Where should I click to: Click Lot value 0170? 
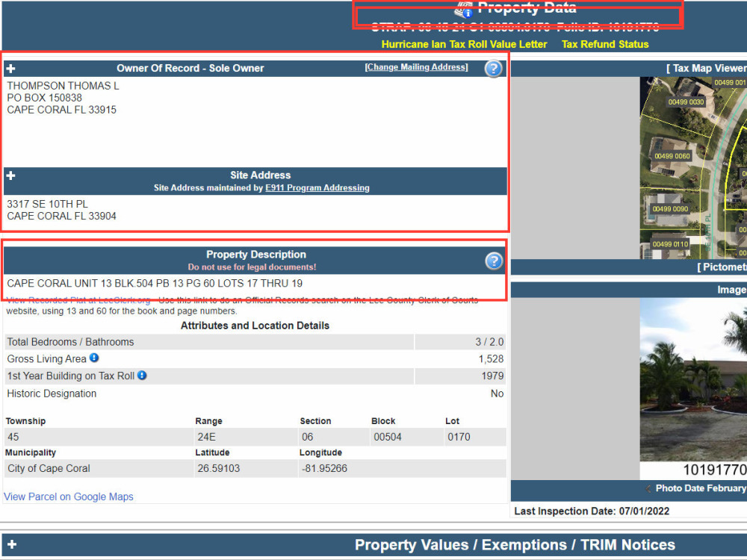(x=459, y=437)
